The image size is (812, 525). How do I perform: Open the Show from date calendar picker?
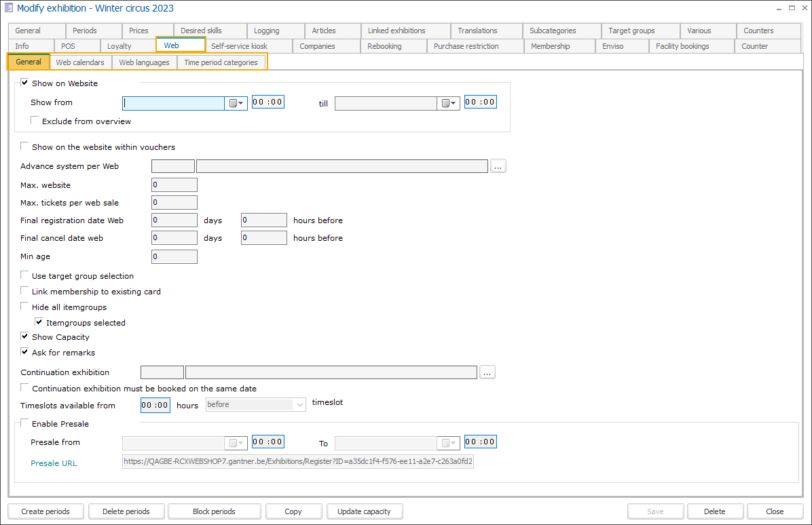click(236, 103)
